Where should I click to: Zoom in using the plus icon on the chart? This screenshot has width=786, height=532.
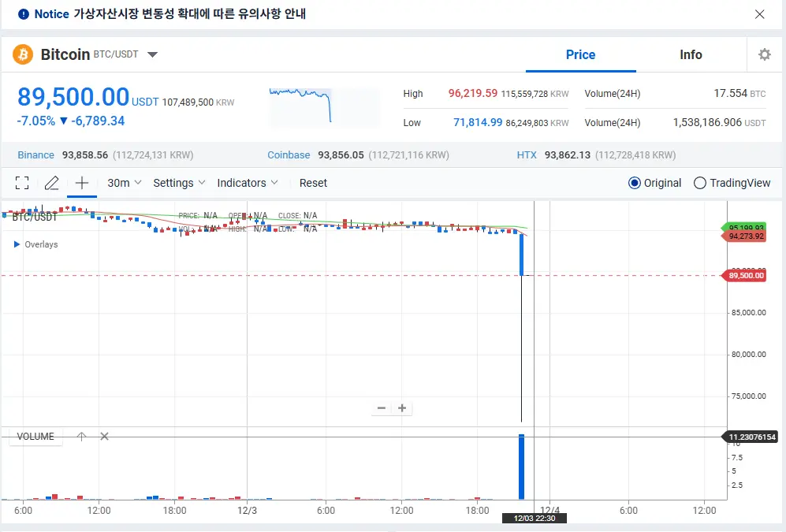402,407
